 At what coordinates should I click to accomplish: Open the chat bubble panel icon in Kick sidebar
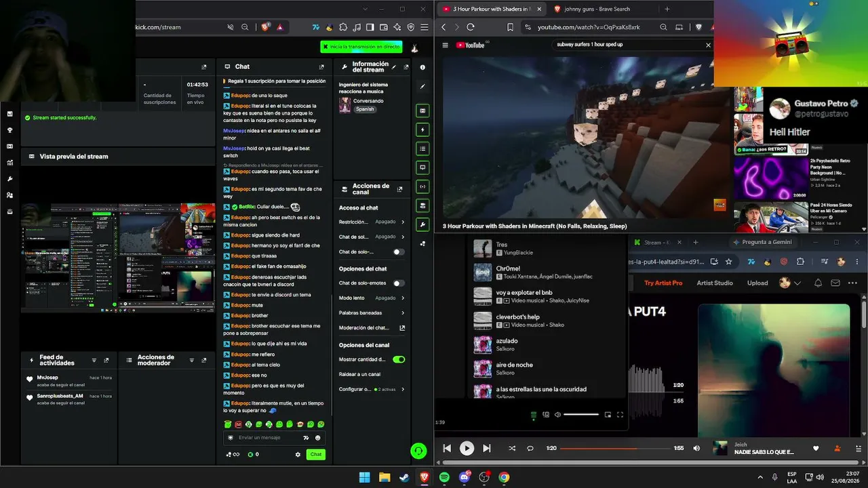click(422, 167)
